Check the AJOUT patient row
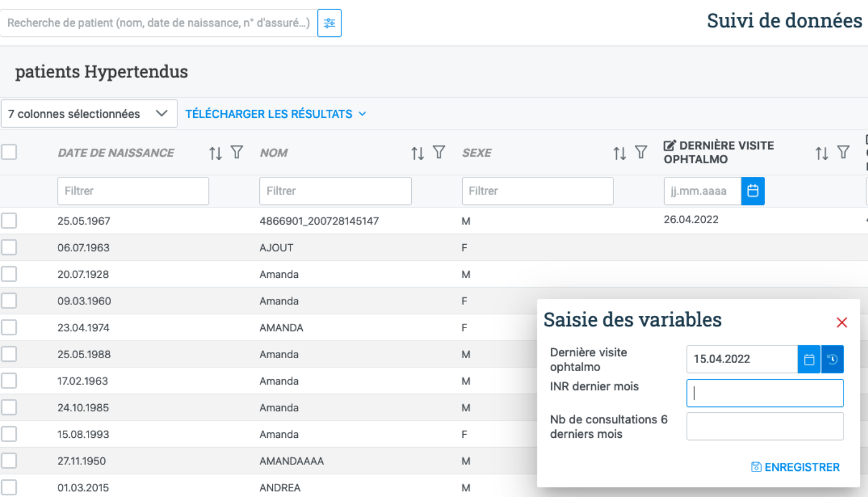 9,247
